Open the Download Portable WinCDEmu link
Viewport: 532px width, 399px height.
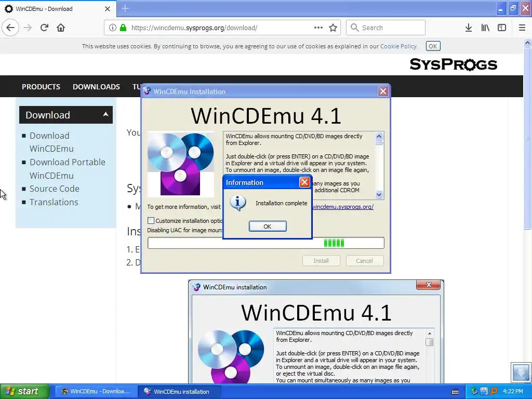pyautogui.click(x=67, y=169)
